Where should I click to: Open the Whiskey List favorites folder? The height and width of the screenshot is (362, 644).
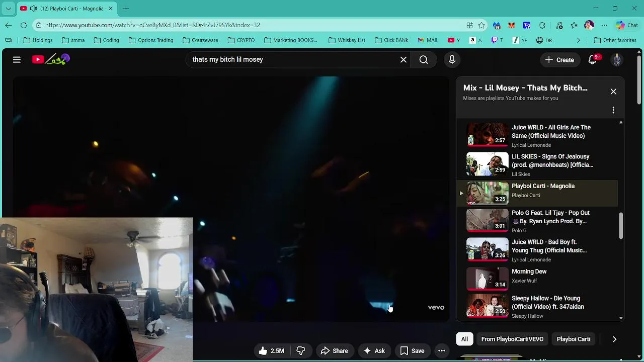pos(347,40)
